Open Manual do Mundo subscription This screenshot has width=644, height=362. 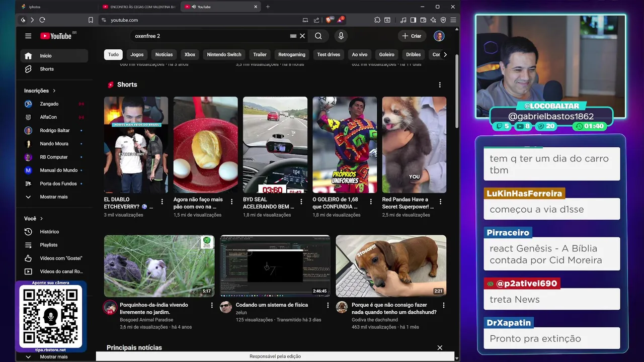tap(54, 170)
